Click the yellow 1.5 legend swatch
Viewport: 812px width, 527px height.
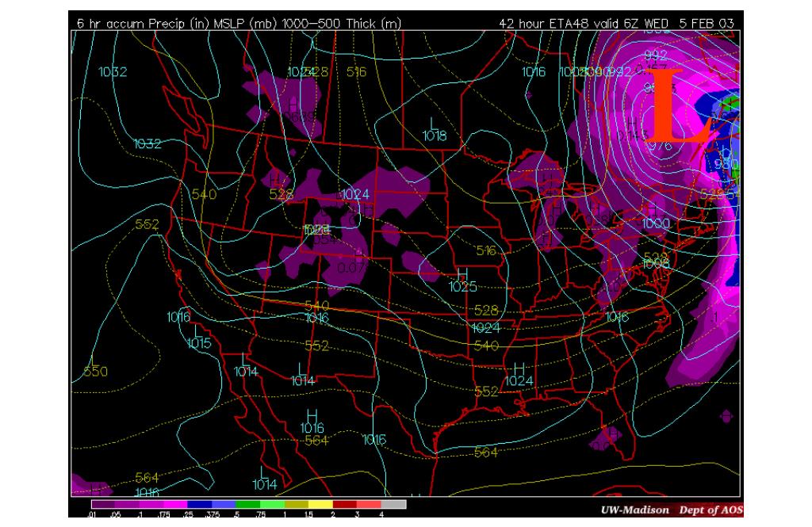click(320, 504)
